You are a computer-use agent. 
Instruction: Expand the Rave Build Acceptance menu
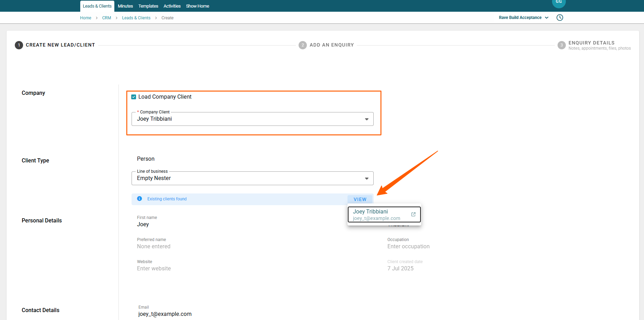point(523,18)
